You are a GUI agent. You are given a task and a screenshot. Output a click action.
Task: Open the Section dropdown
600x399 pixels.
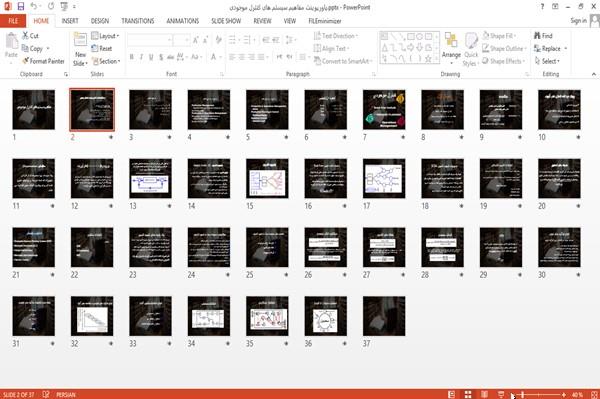coord(106,61)
